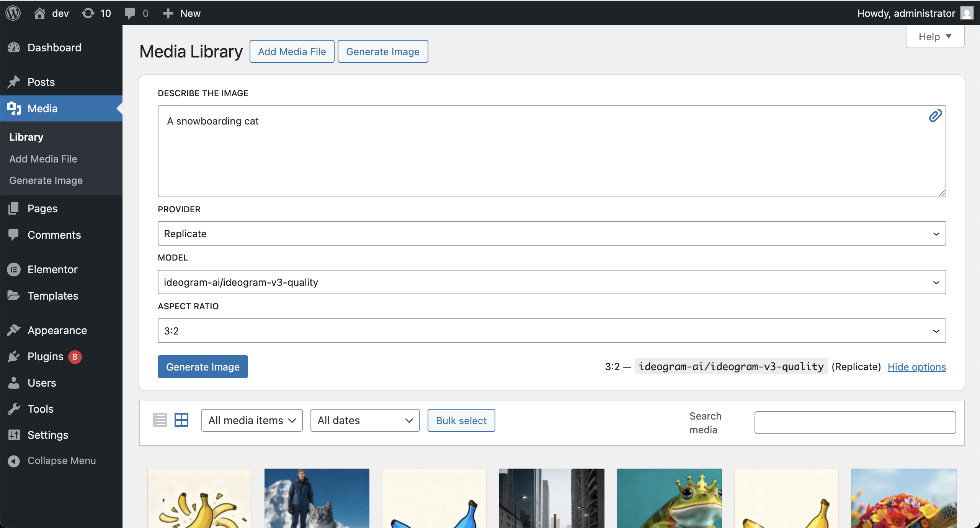Image resolution: width=980 pixels, height=528 pixels.
Task: Open the comments bubble icon in admin bar
Action: (x=130, y=13)
